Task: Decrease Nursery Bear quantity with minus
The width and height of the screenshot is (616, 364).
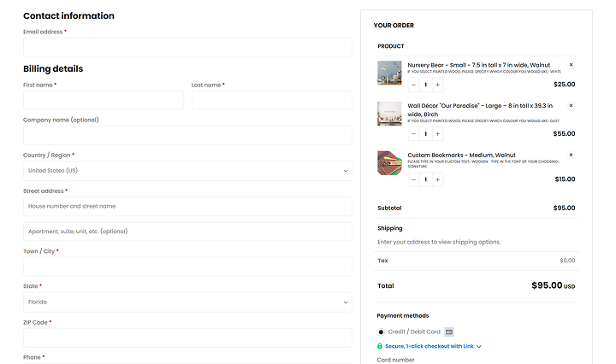Action: [x=413, y=85]
